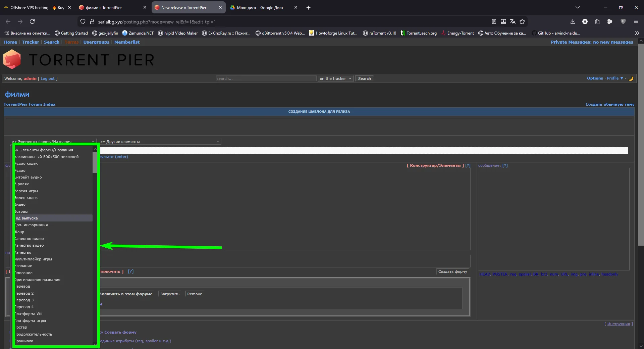Open Private Messages link
The width and height of the screenshot is (644, 349).
(592, 42)
